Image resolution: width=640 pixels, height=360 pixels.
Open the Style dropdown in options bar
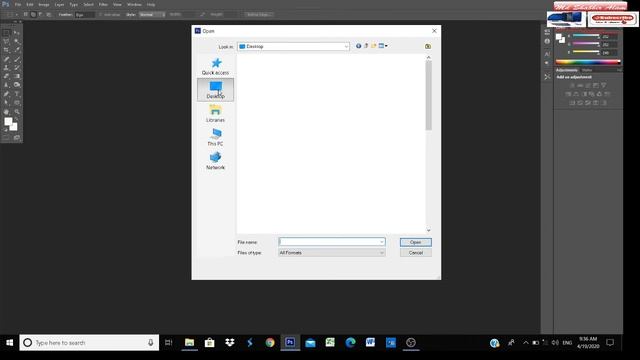(x=152, y=15)
